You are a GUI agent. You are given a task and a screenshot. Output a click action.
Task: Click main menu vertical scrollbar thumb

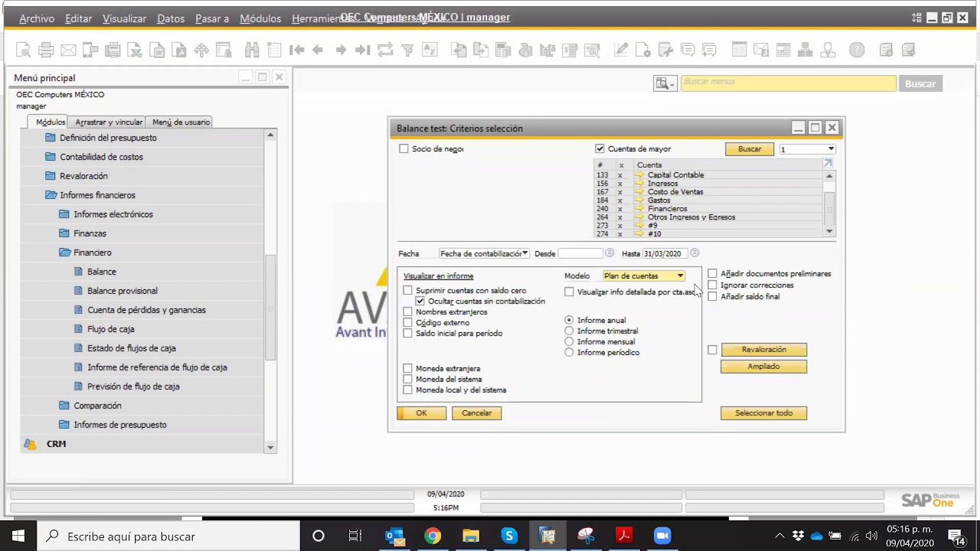(x=270, y=306)
